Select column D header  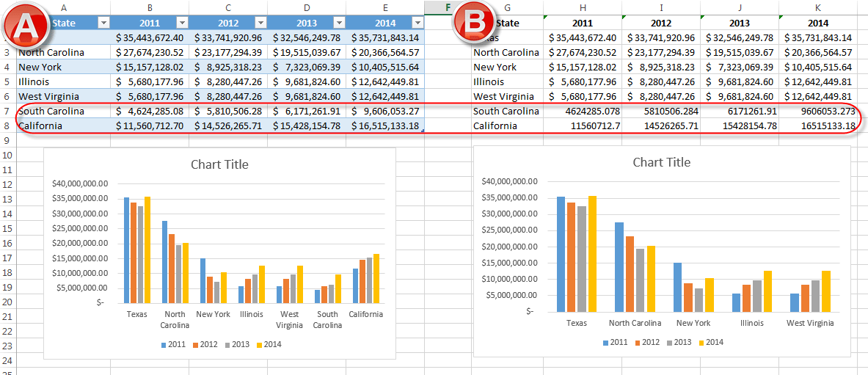(307, 8)
